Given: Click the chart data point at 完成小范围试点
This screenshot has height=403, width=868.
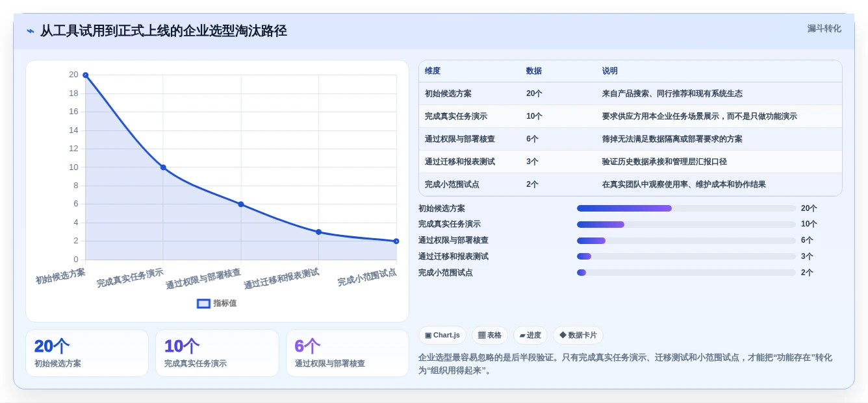Looking at the screenshot, I should (x=396, y=241).
